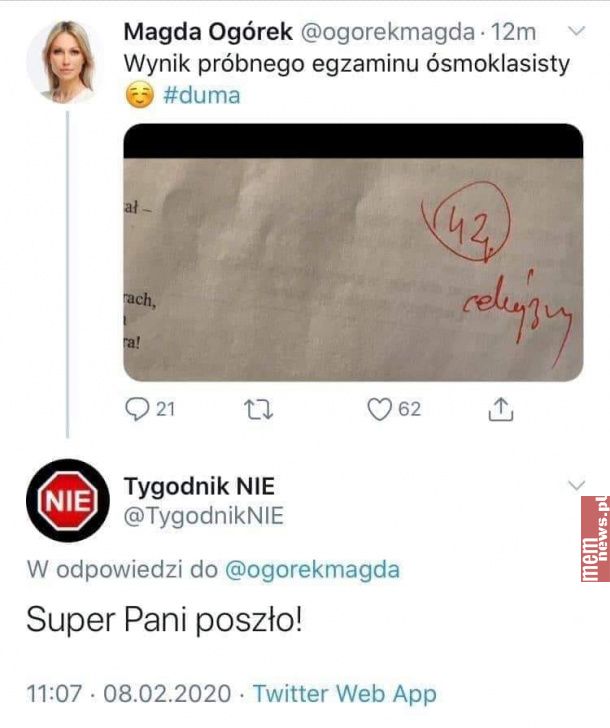Open the 12m timestamp of the tweet

click(513, 32)
